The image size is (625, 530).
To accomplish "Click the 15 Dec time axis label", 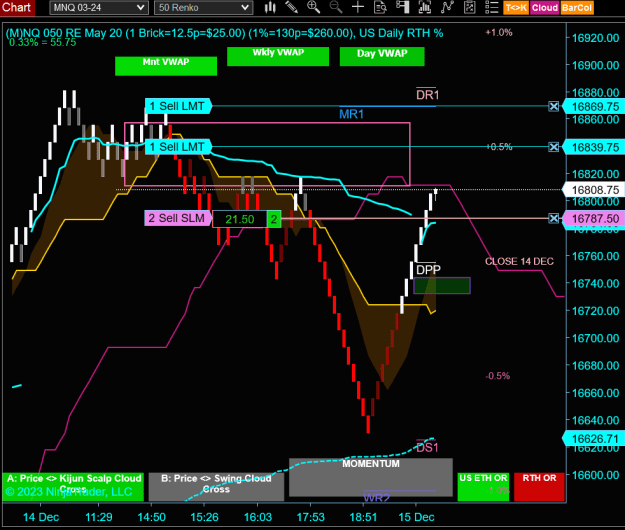I will pyautogui.click(x=416, y=517).
